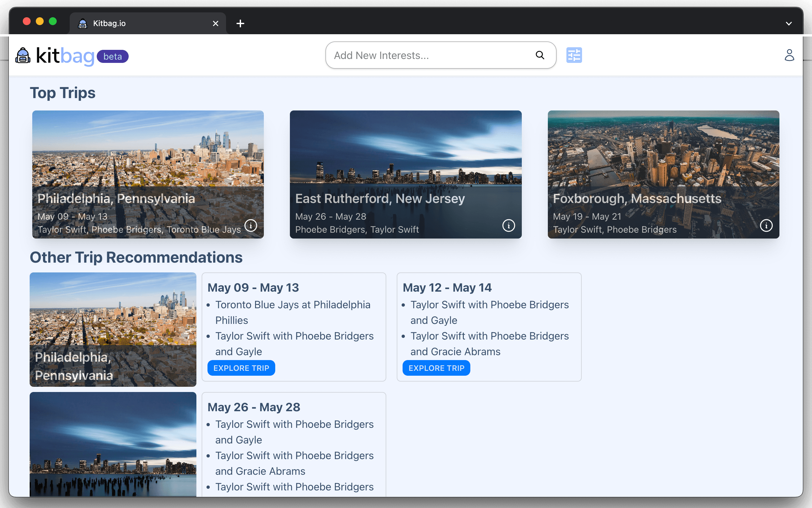The width and height of the screenshot is (812, 508).
Task: Open the filter sliders icon
Action: point(574,55)
